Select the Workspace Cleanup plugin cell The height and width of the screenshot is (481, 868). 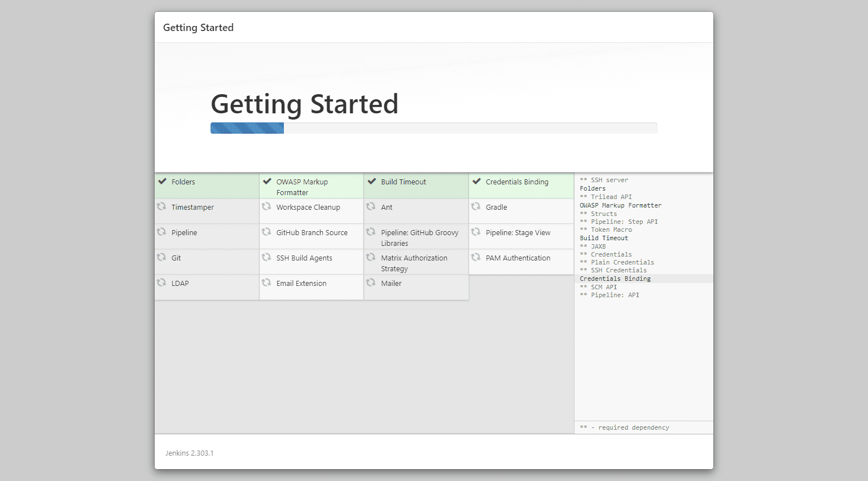click(311, 211)
